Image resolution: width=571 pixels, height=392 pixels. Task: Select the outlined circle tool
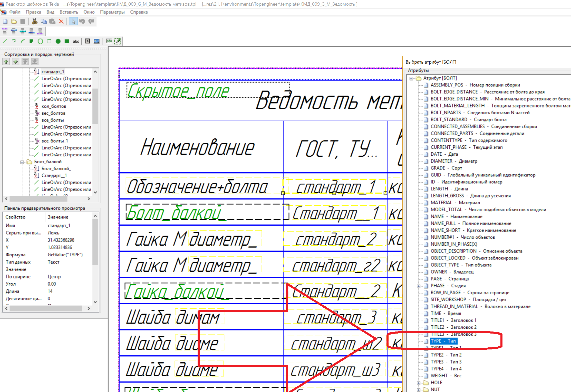click(40, 41)
